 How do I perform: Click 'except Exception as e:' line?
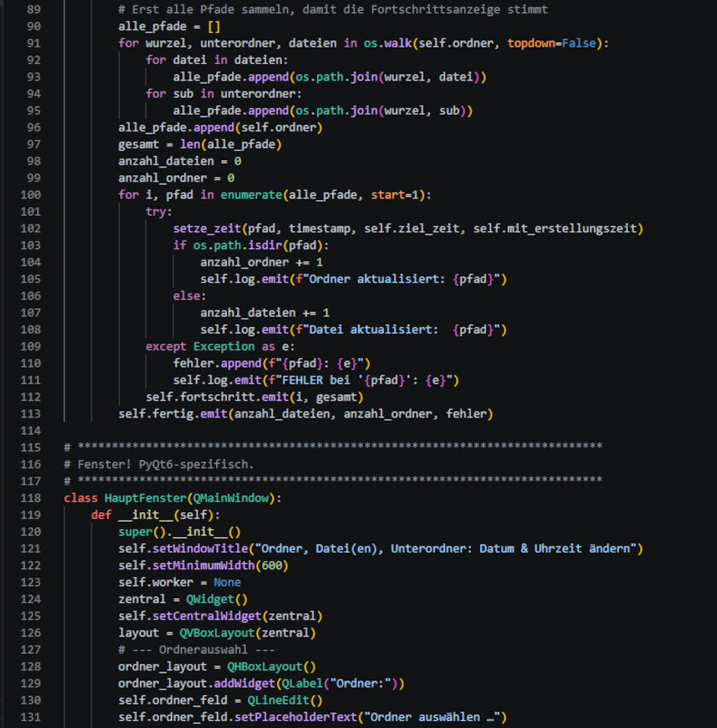[x=220, y=347]
